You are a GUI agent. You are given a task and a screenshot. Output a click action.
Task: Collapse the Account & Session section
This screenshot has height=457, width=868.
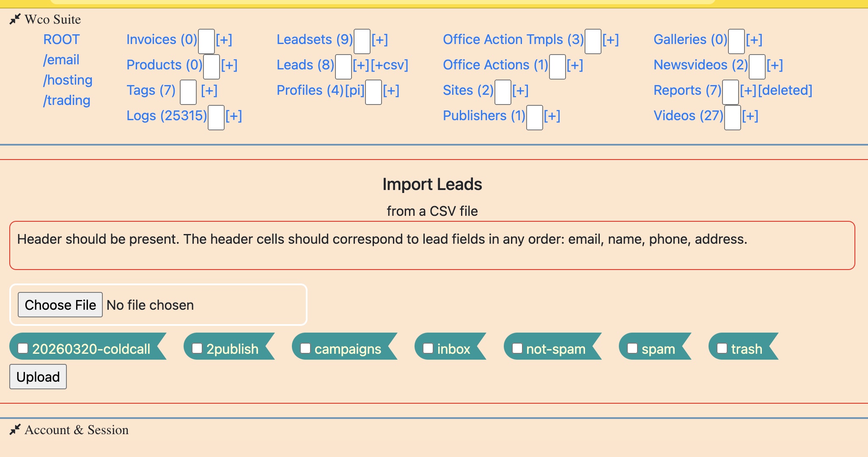point(15,430)
